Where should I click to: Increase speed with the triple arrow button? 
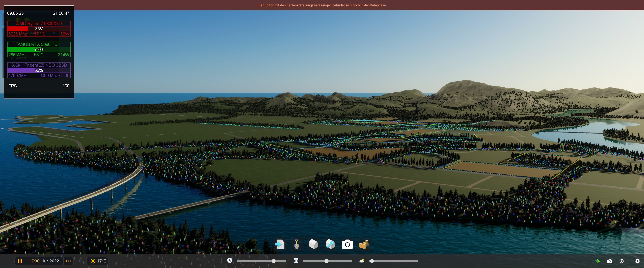[x=68, y=261]
